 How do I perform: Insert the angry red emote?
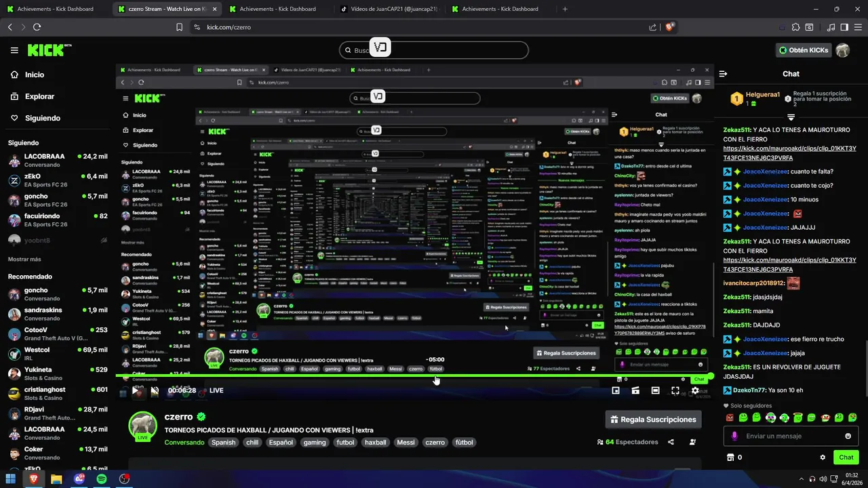pyautogui.click(x=730, y=418)
